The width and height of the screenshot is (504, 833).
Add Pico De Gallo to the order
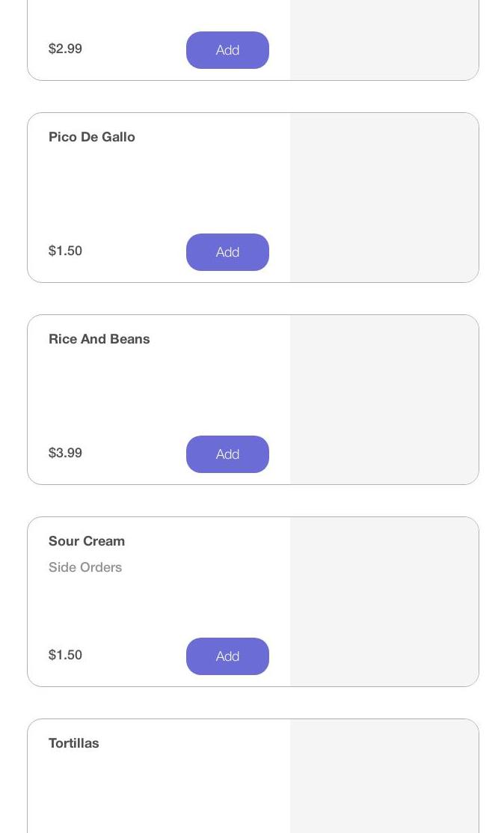(x=227, y=252)
